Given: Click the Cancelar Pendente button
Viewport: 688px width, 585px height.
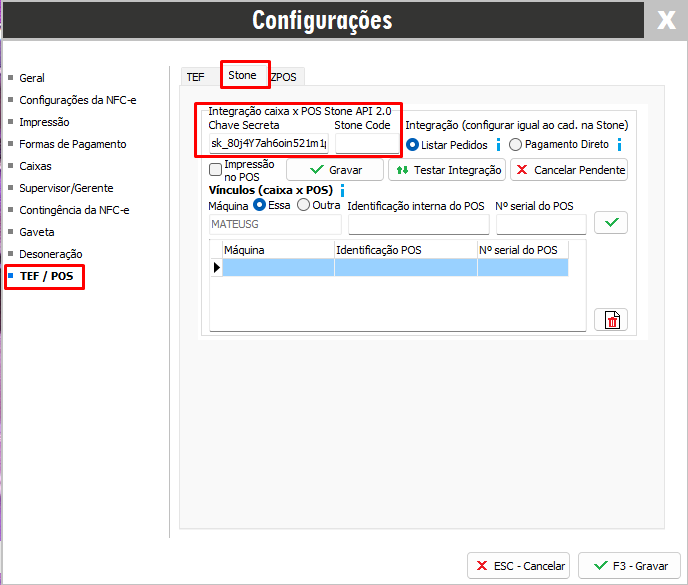Looking at the screenshot, I should pyautogui.click(x=569, y=170).
